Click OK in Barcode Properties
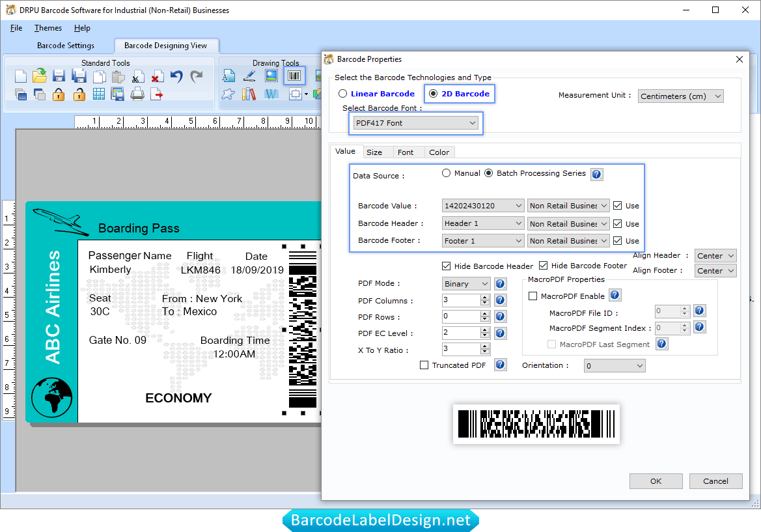This screenshot has width=761, height=532. coord(656,481)
